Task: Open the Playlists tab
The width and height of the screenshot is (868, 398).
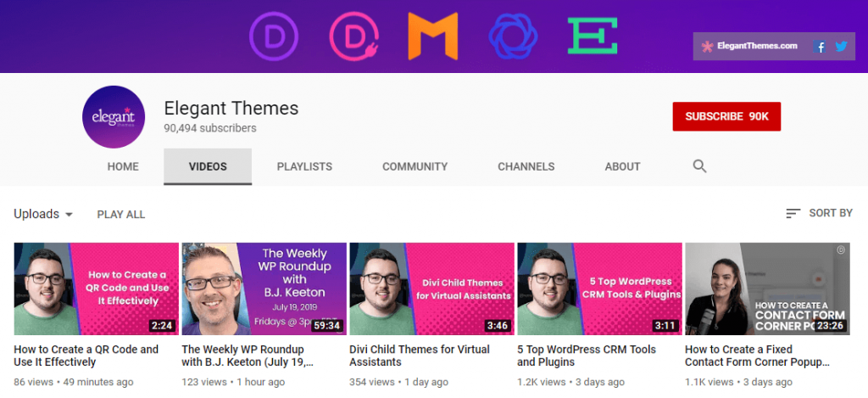Action: pyautogui.click(x=304, y=166)
